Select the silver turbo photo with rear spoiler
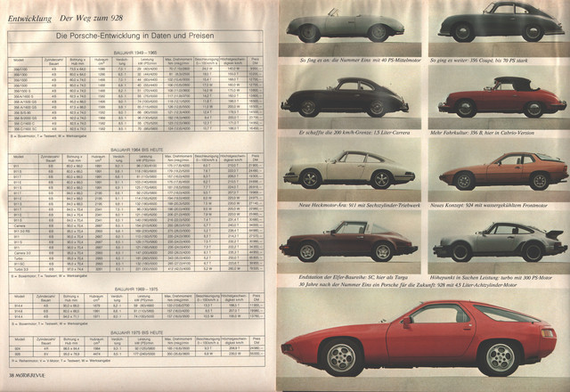This screenshot has height=392, width=570. point(499,241)
